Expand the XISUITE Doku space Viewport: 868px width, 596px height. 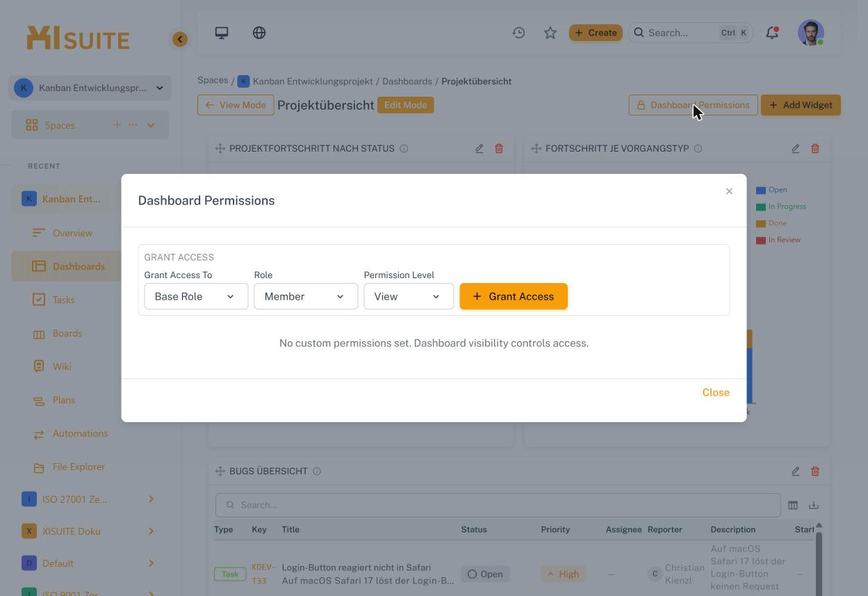pyautogui.click(x=151, y=531)
